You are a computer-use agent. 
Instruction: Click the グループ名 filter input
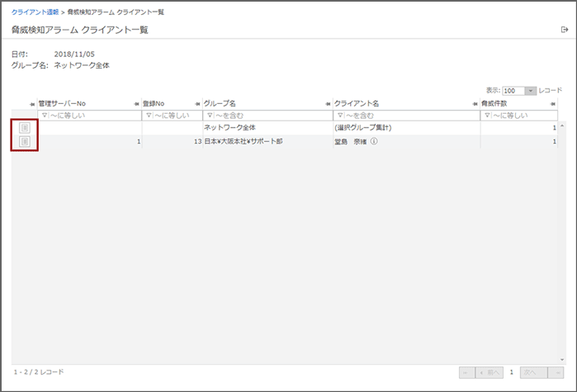pyautogui.click(x=268, y=116)
